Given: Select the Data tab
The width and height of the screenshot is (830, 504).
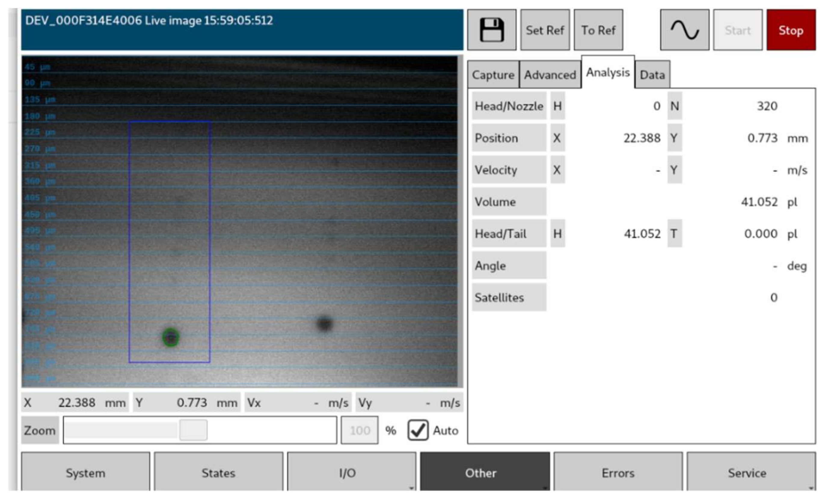Looking at the screenshot, I should point(652,75).
